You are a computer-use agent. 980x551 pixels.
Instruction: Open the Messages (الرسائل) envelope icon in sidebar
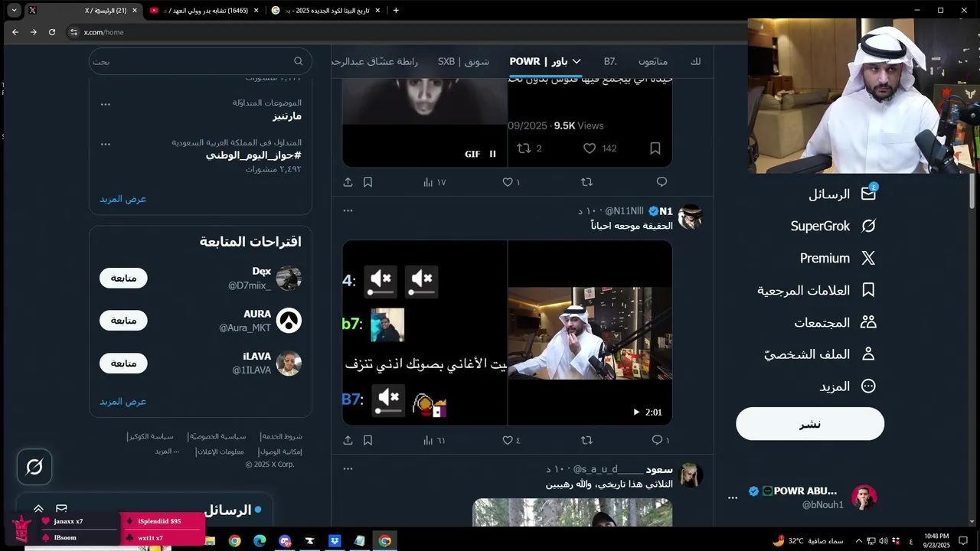click(868, 194)
